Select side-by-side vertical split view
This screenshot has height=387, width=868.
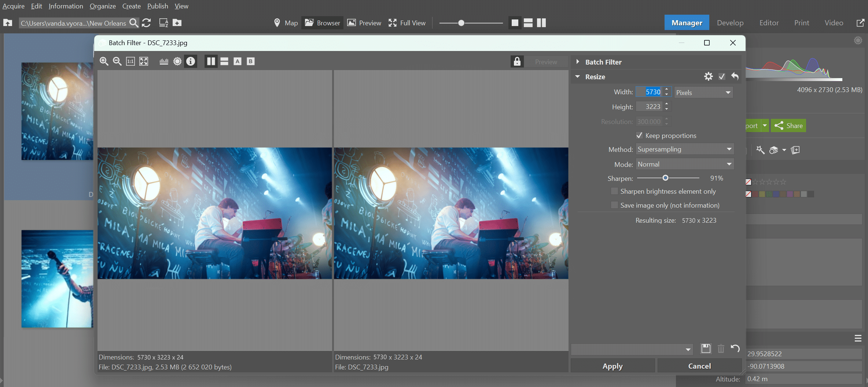tap(211, 62)
